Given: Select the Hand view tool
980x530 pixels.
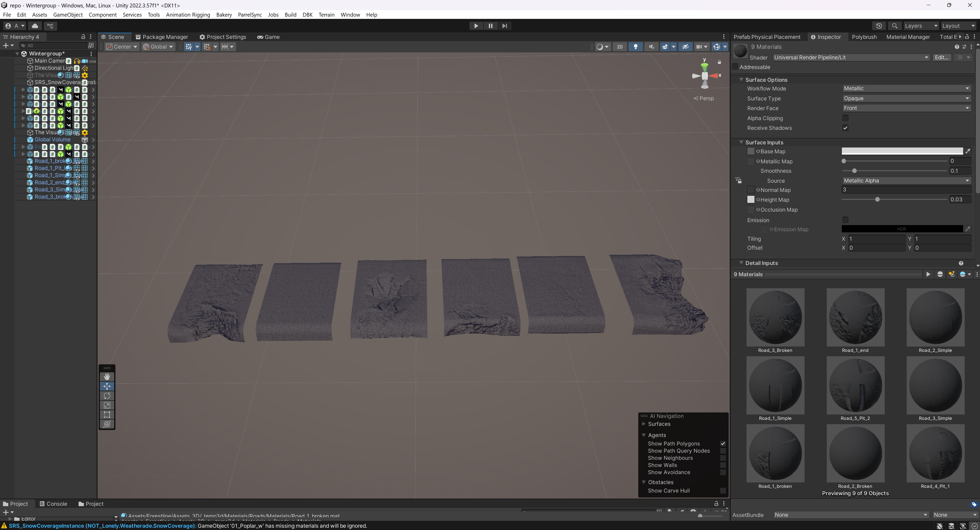Looking at the screenshot, I should click(x=107, y=377).
